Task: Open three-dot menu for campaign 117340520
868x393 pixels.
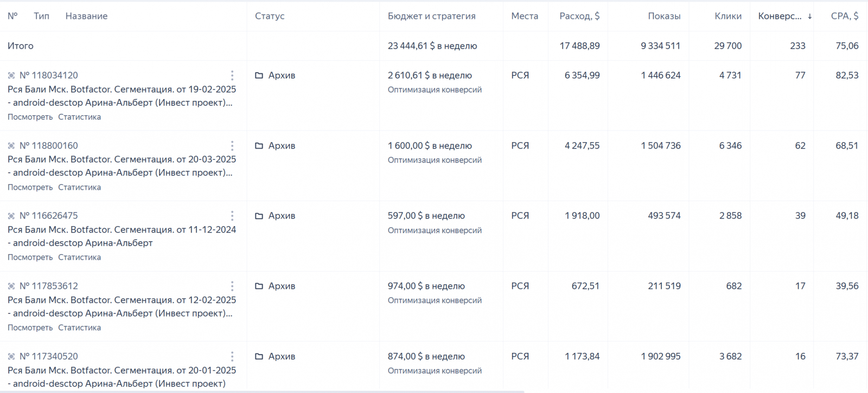Action: pos(232,357)
